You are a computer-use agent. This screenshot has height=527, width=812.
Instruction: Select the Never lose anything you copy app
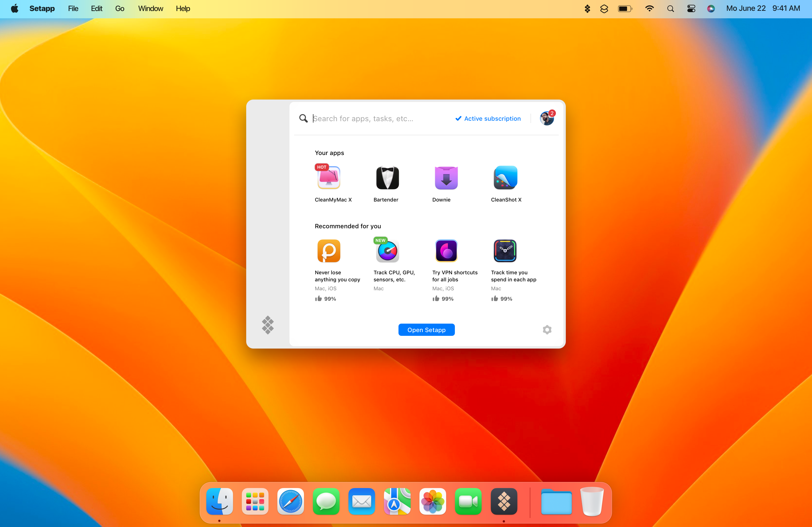pyautogui.click(x=328, y=251)
